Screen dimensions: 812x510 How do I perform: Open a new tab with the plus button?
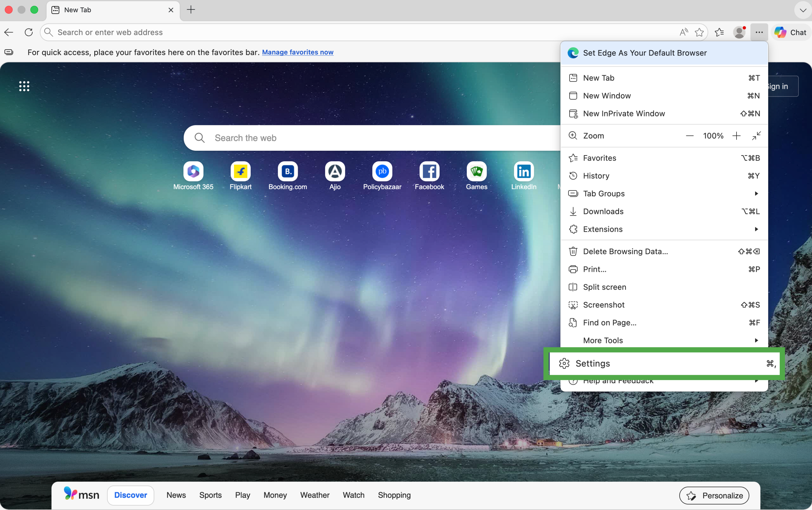coord(191,10)
